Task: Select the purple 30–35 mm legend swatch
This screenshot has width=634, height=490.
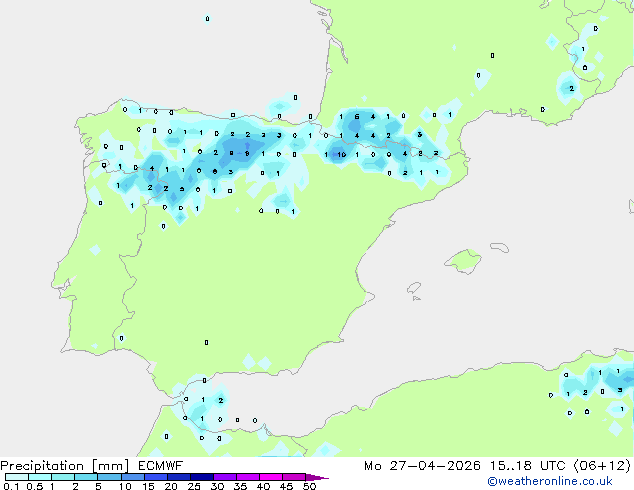Action: [x=225, y=477]
